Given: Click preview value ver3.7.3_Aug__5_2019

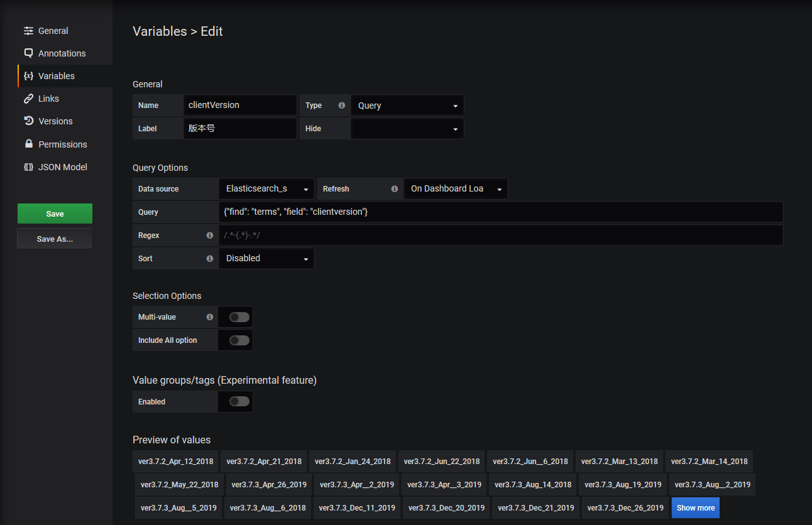Looking at the screenshot, I should (x=178, y=507).
